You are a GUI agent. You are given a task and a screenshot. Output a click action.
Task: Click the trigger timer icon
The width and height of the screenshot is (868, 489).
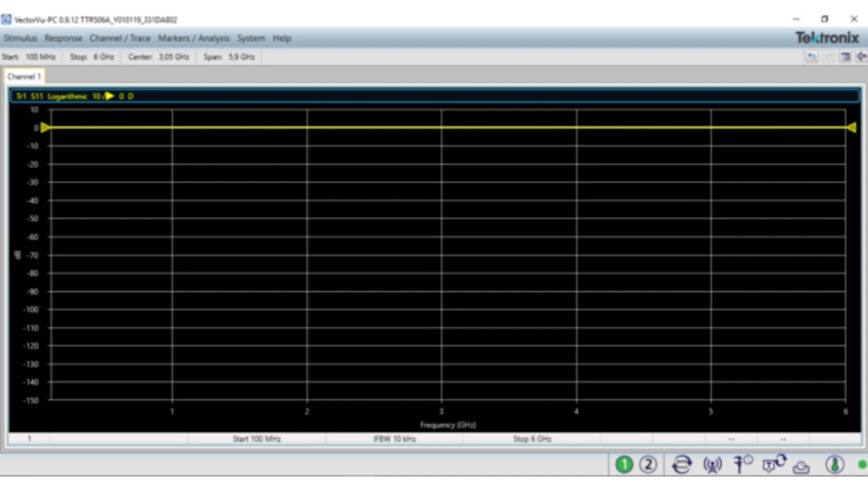tap(743, 464)
